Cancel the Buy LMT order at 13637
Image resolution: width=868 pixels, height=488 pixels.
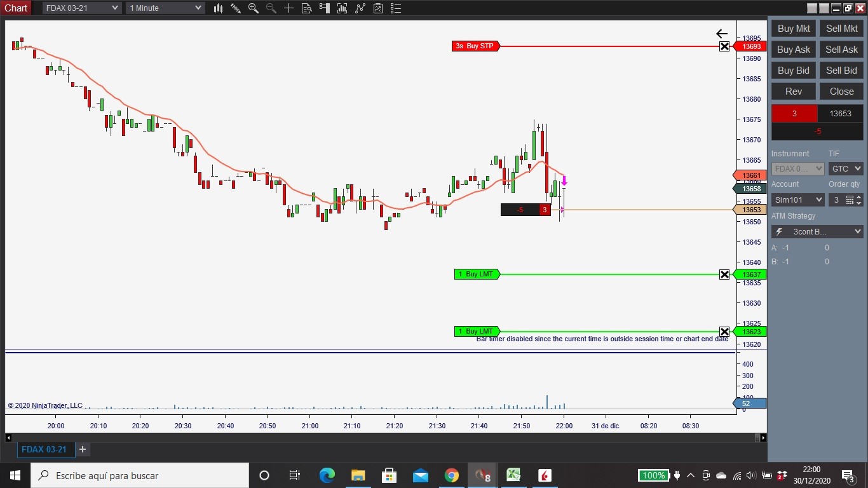(724, 274)
